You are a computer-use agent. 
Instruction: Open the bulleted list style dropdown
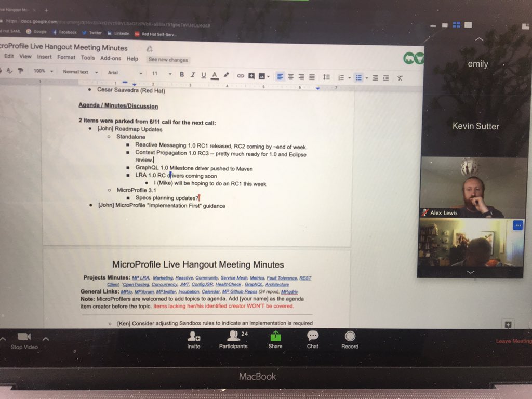point(367,78)
